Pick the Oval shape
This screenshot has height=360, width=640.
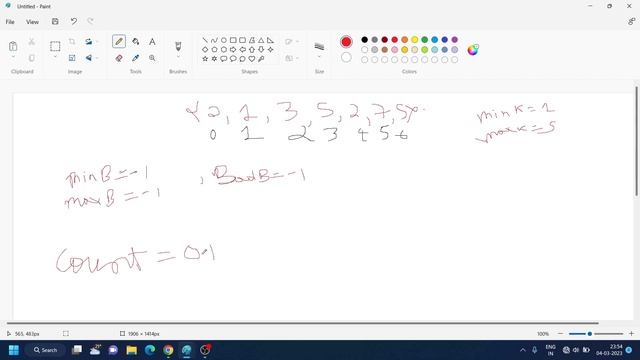click(224, 40)
